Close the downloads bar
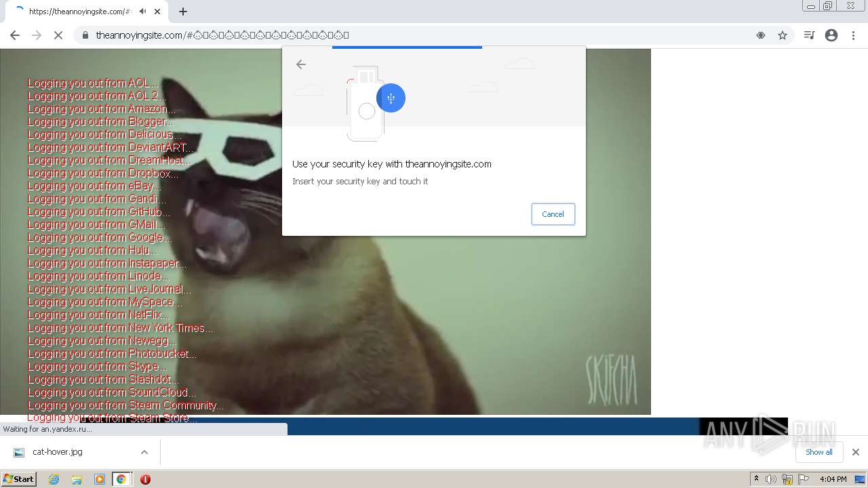Screen dimensions: 868x488 (x=856, y=452)
